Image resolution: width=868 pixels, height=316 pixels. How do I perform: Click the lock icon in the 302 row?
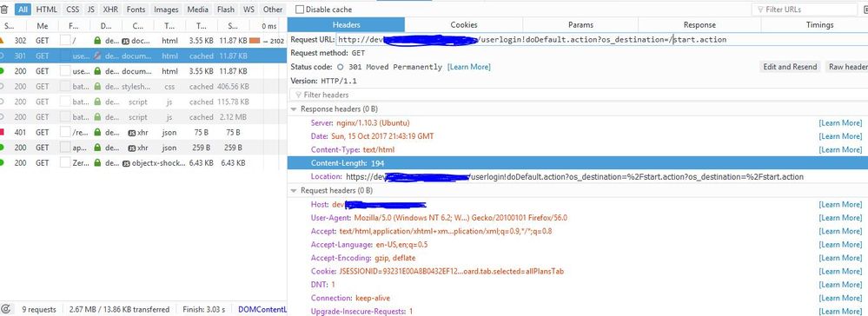(x=97, y=41)
